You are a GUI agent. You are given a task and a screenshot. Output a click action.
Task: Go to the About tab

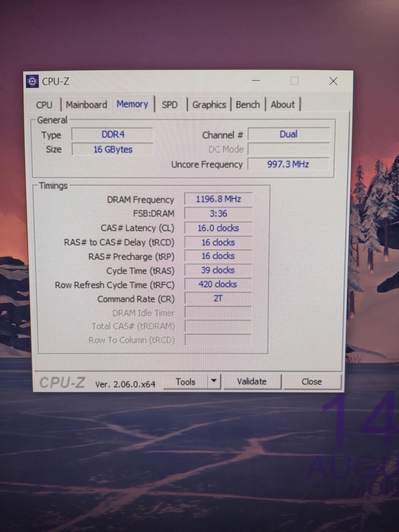[283, 105]
